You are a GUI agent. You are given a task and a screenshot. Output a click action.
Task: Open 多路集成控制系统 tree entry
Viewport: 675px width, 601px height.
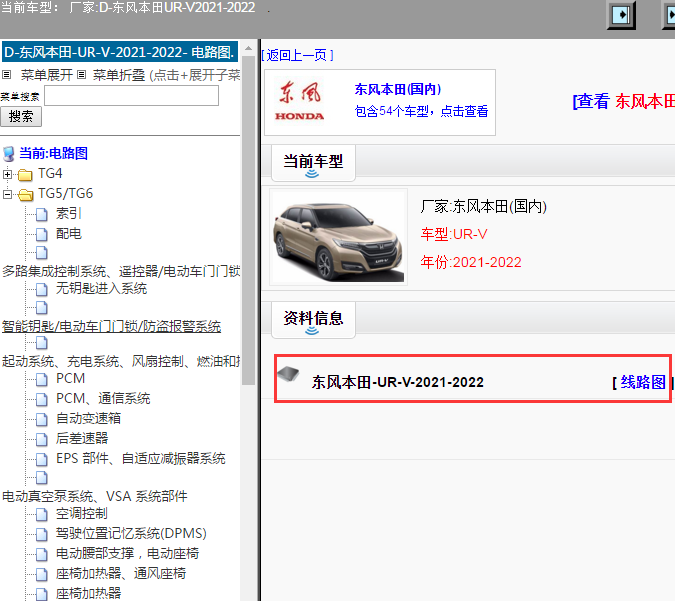click(121, 271)
